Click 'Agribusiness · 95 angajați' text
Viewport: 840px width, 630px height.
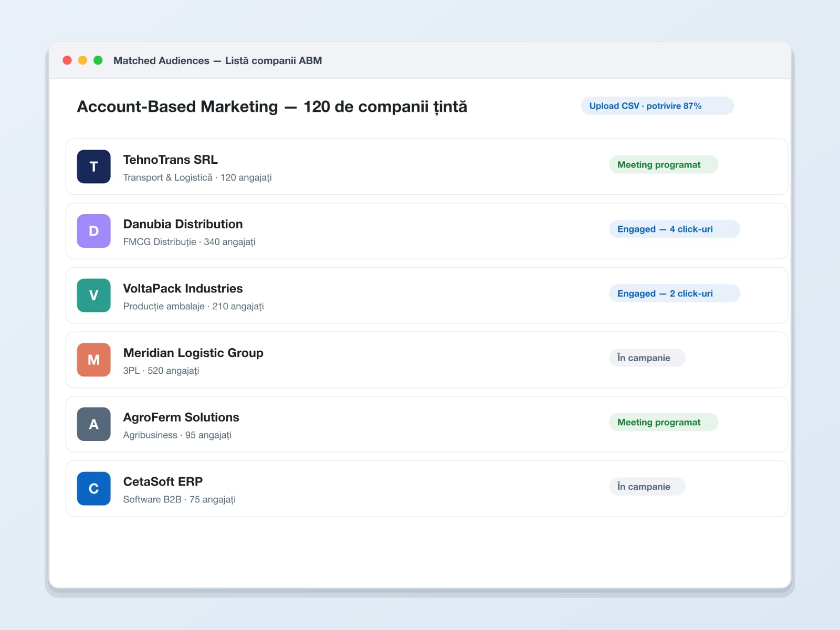(177, 435)
